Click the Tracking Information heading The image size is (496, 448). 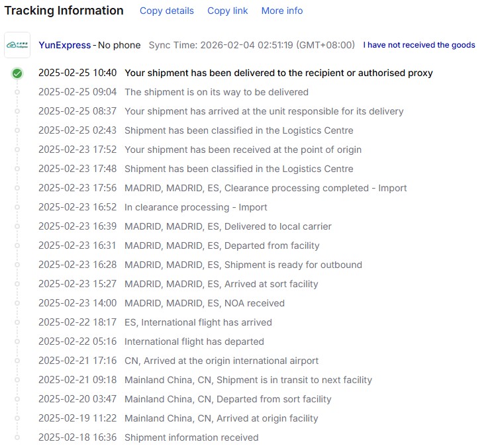[64, 11]
